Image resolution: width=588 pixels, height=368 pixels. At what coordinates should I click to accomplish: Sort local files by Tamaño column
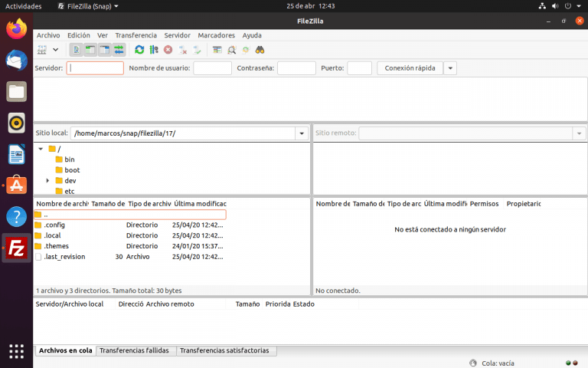tap(108, 203)
